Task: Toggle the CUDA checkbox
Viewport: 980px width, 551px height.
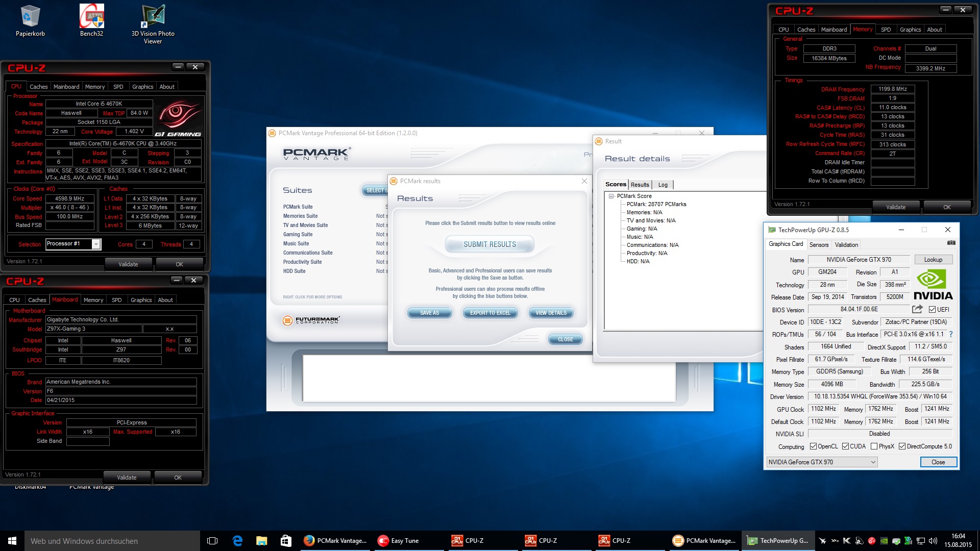Action: pyautogui.click(x=845, y=446)
